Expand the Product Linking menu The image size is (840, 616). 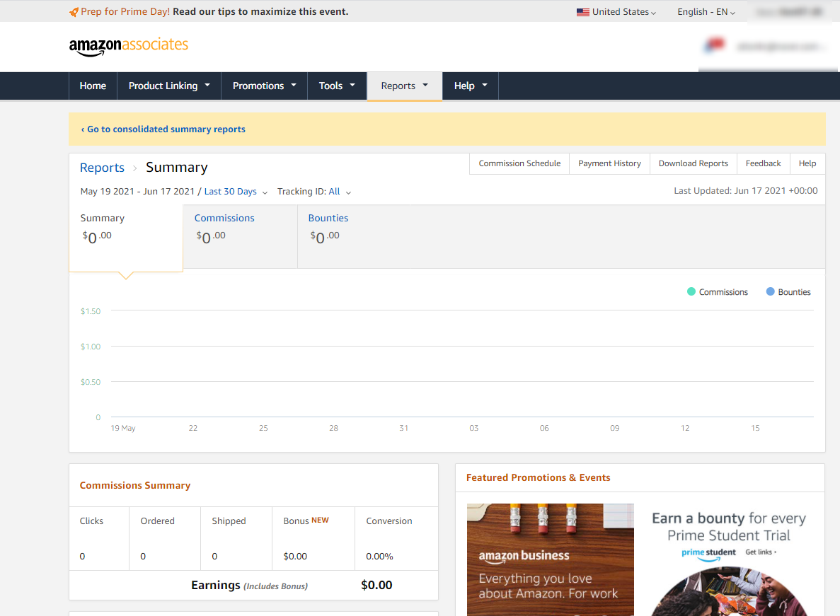pyautogui.click(x=168, y=86)
